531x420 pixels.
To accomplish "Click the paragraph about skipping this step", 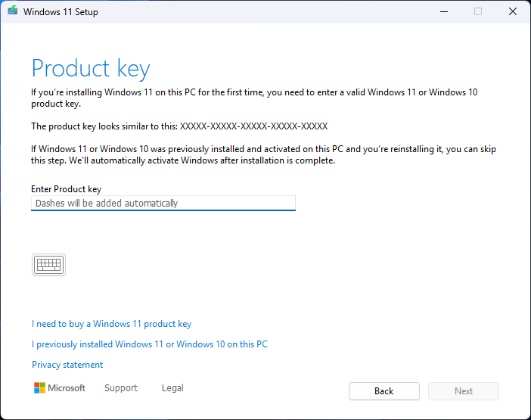I will tap(263, 154).
